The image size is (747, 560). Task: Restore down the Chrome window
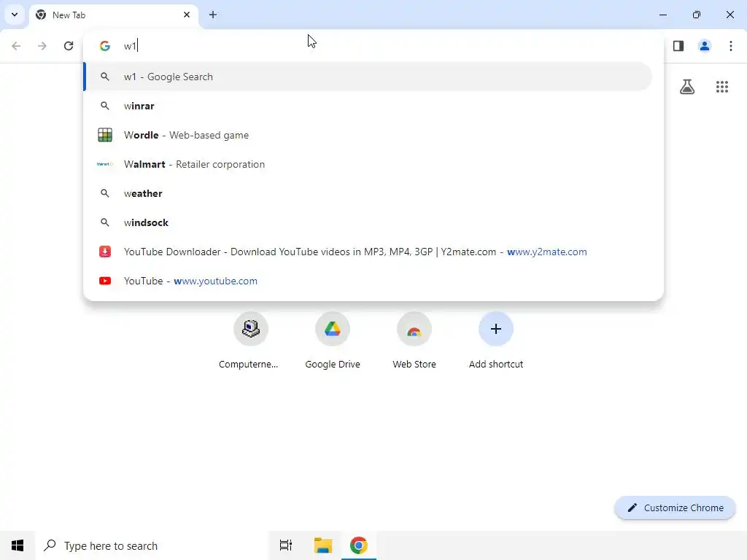tap(697, 15)
